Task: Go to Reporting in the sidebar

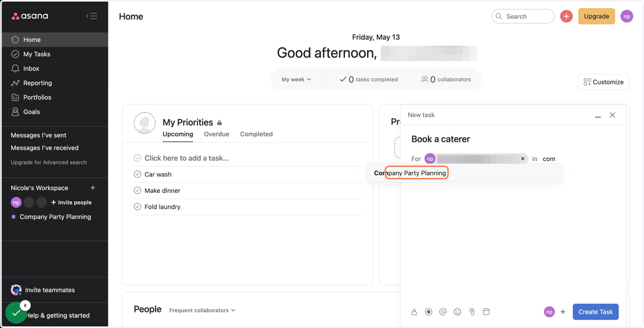Action: 54,83
